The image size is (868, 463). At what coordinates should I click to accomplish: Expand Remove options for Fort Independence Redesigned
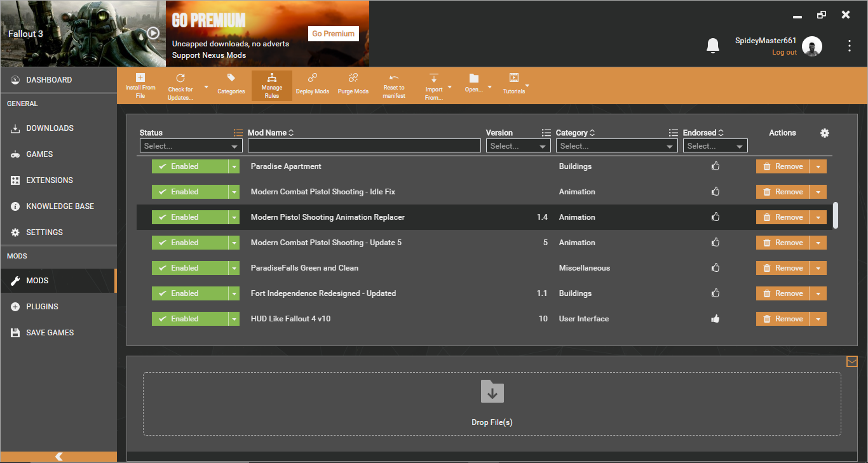(818, 293)
